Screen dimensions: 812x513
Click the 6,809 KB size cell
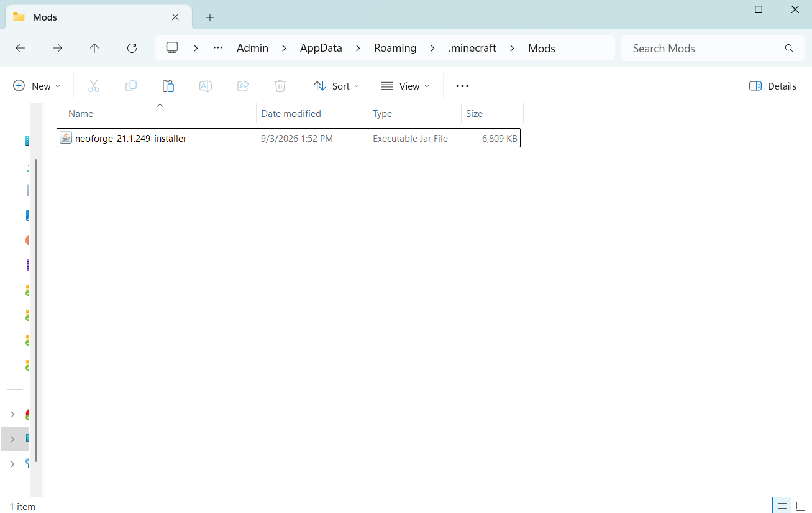[x=500, y=139]
